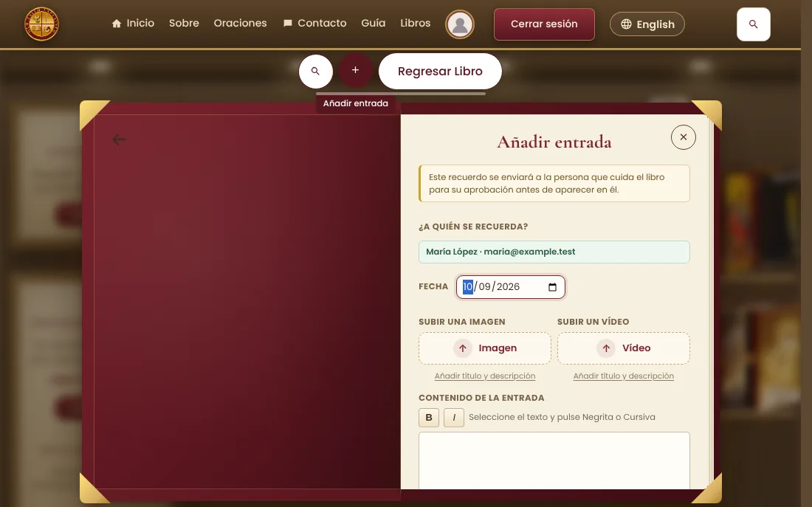Image resolution: width=812 pixels, height=507 pixels.
Task: Switch language to English
Action: click(x=647, y=24)
